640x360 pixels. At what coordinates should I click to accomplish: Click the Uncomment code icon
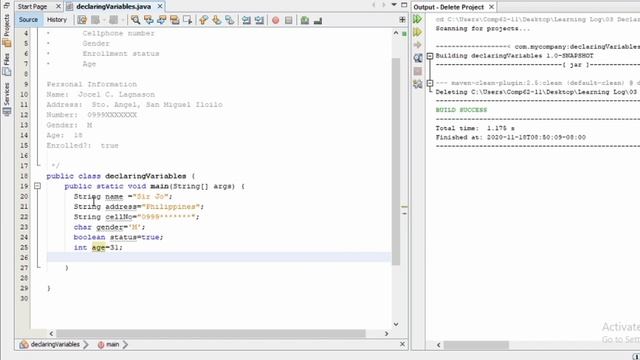click(318, 20)
